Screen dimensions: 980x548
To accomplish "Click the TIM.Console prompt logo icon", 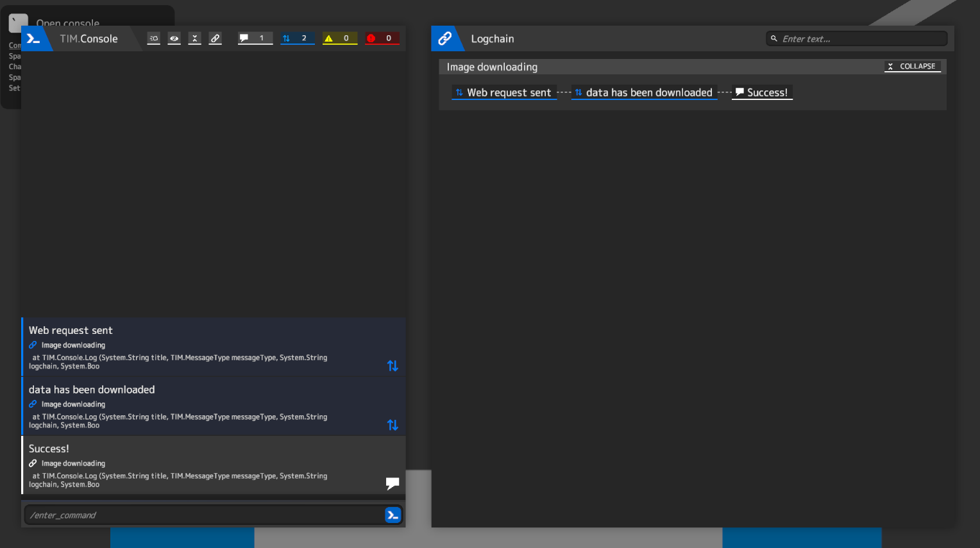I will pyautogui.click(x=33, y=39).
